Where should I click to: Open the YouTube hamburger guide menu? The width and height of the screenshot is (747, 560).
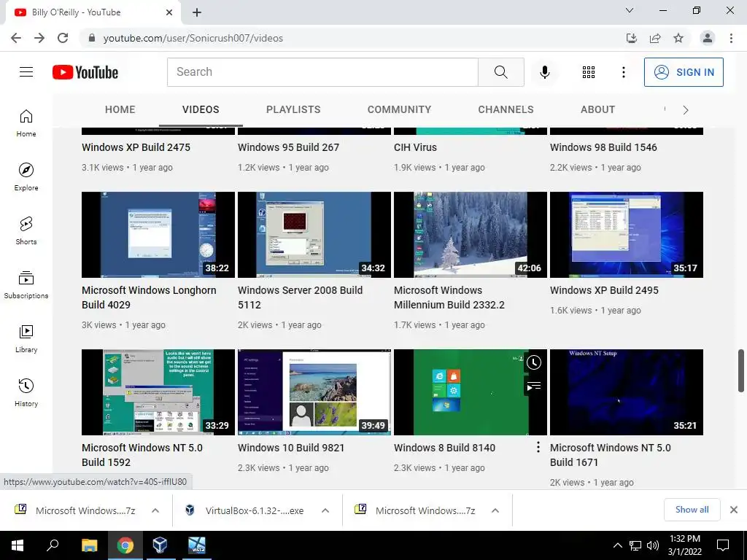point(26,72)
